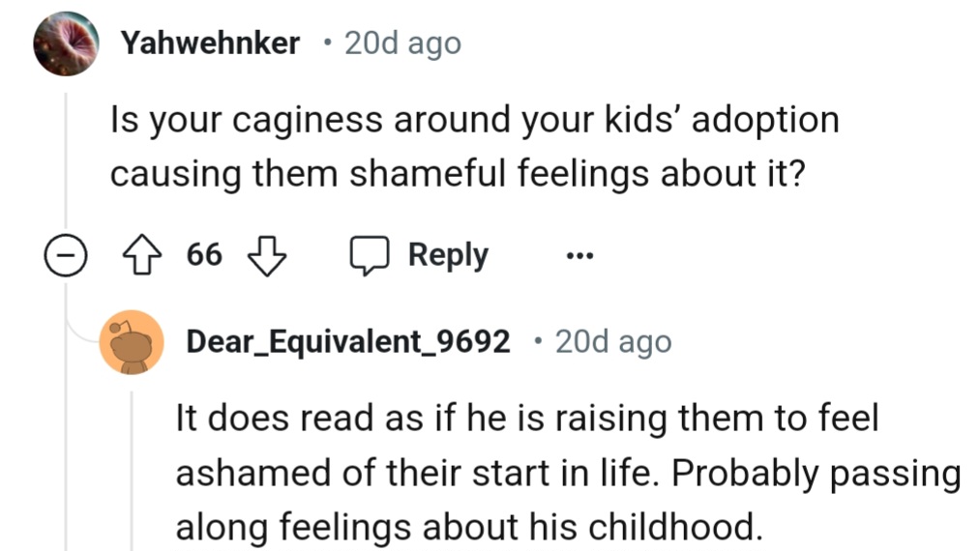Open the Yahwehnker username link
This screenshot has width=980, height=551.
pos(210,43)
